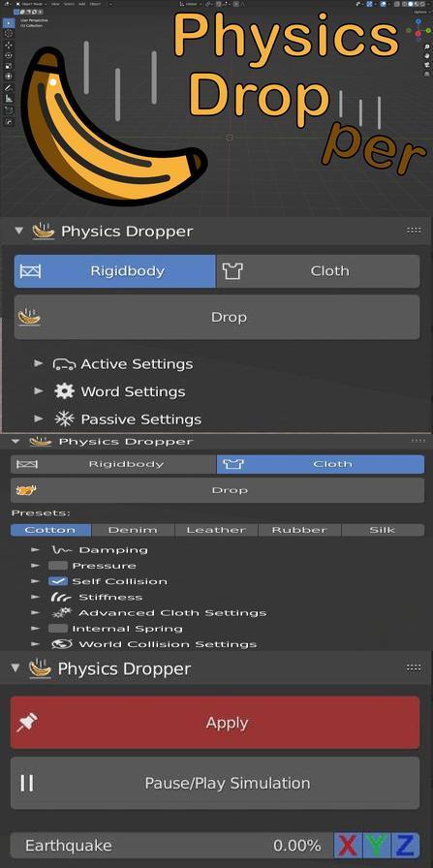Click the shirt icon on upper Cloth tab
Image resolution: width=433 pixels, height=868 pixels.
232,270
